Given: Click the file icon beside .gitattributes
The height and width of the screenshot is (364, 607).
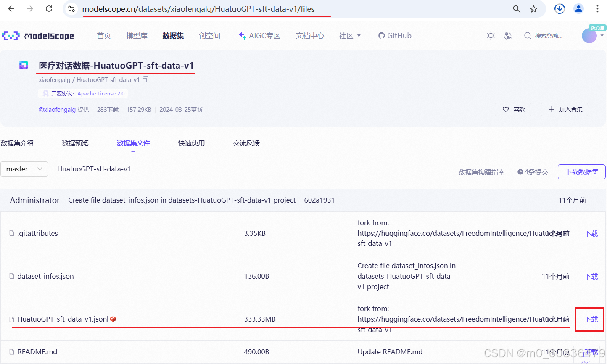Looking at the screenshot, I should (12, 233).
